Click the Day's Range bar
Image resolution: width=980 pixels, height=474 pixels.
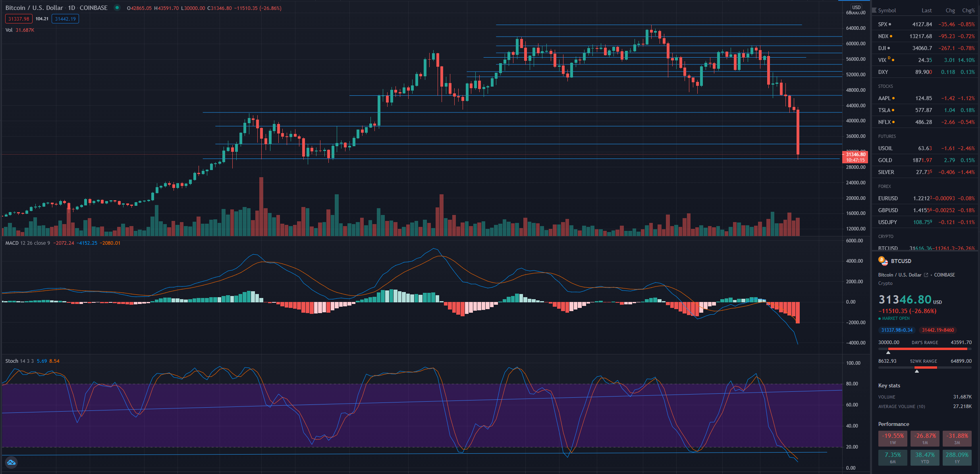[x=925, y=349]
